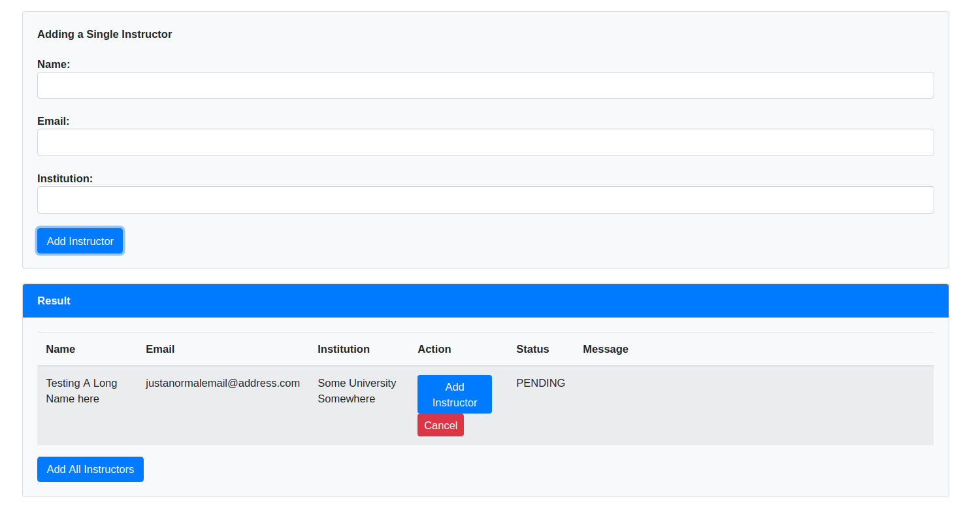Click the Adding a Single Instructor heading
The width and height of the screenshot is (980, 505).
pos(105,34)
